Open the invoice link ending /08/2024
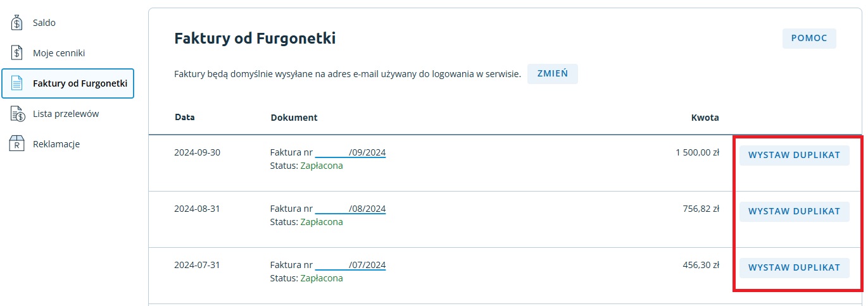 [350, 209]
